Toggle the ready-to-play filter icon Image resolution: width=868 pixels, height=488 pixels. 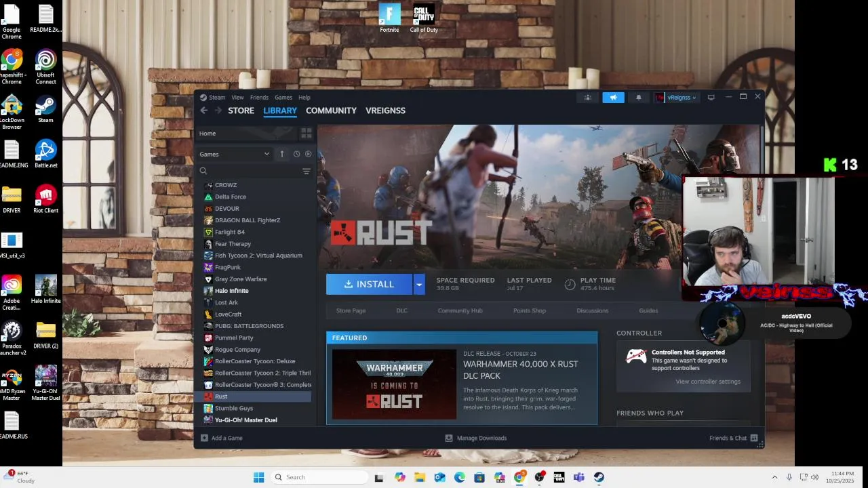click(x=308, y=154)
